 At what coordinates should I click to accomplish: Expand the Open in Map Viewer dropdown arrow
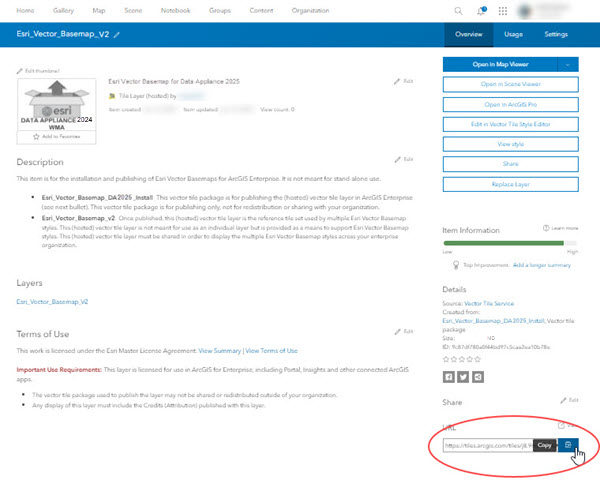568,65
